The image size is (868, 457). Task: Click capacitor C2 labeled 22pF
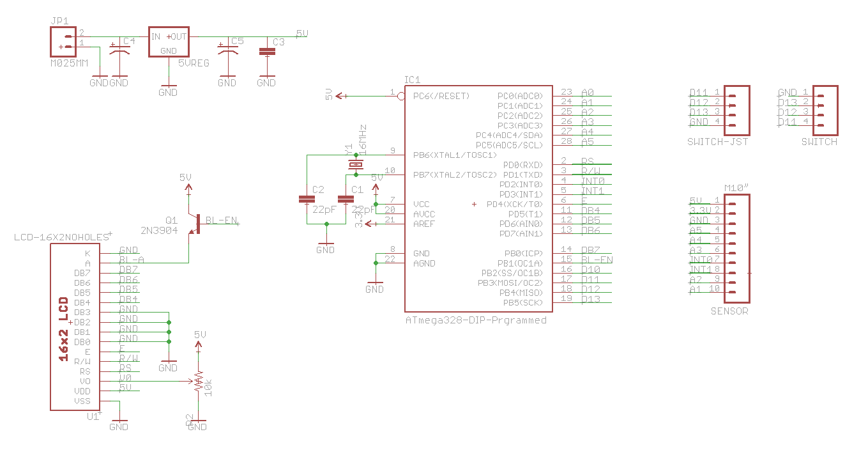[x=305, y=198]
